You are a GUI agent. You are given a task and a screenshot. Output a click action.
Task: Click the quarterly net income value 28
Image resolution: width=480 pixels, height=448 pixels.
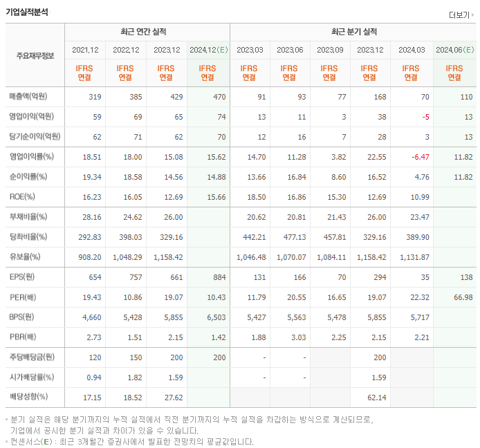tap(382, 137)
